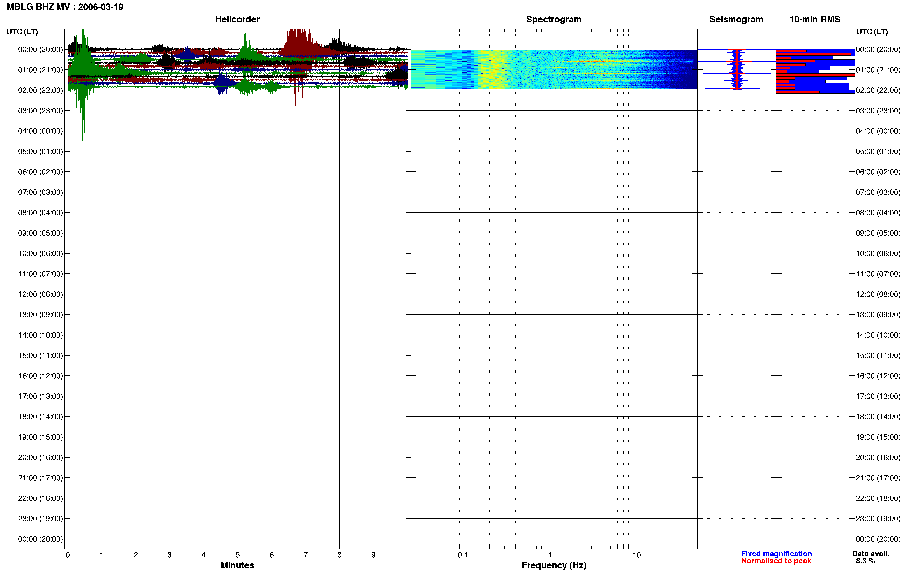Click right axis label '03:00 (23:00)'
924x578 pixels.
[x=878, y=111]
